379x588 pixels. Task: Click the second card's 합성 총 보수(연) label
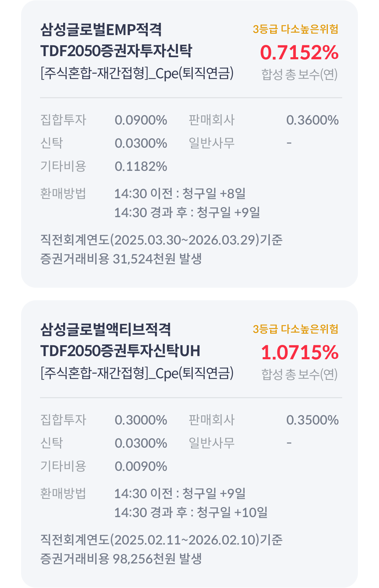point(299,374)
